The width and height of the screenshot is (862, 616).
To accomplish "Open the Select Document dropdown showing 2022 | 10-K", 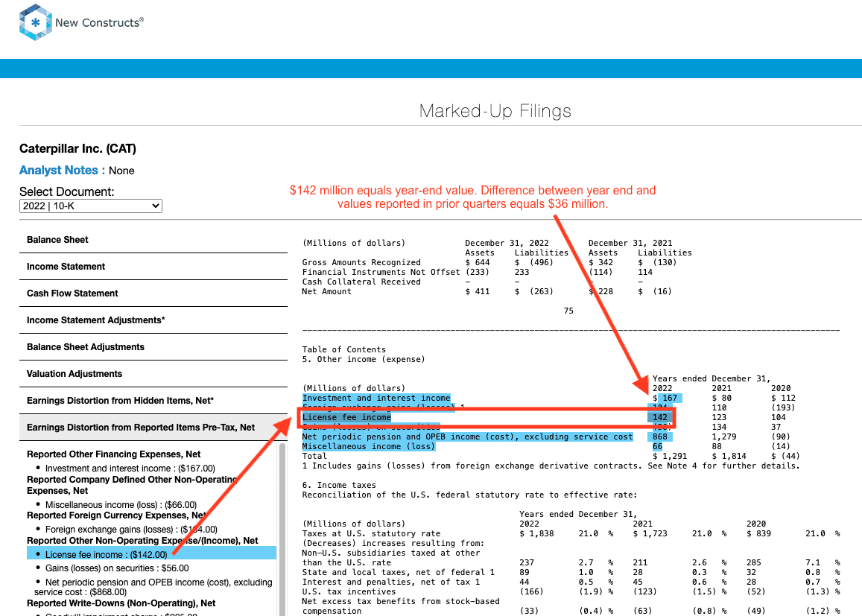I will click(x=91, y=206).
